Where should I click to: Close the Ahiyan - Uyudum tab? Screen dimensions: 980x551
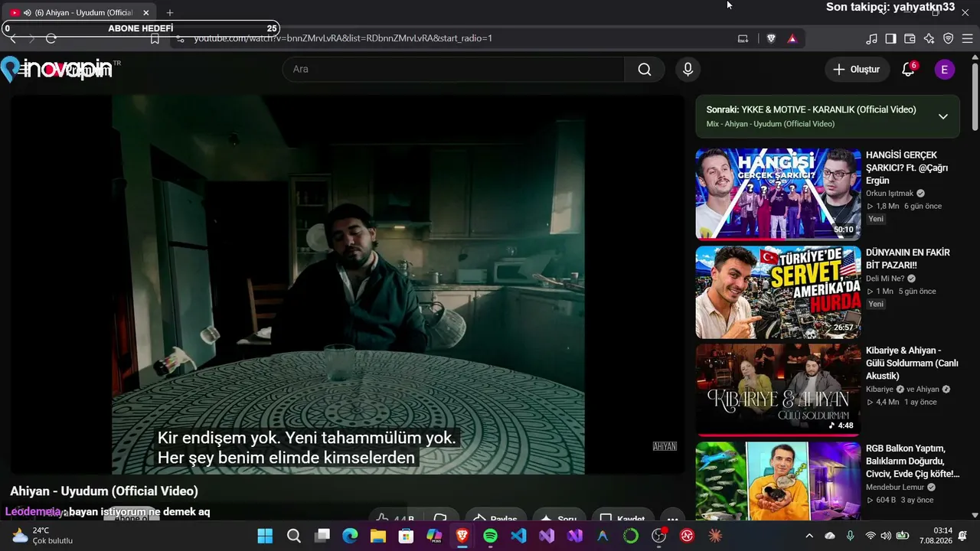[145, 12]
